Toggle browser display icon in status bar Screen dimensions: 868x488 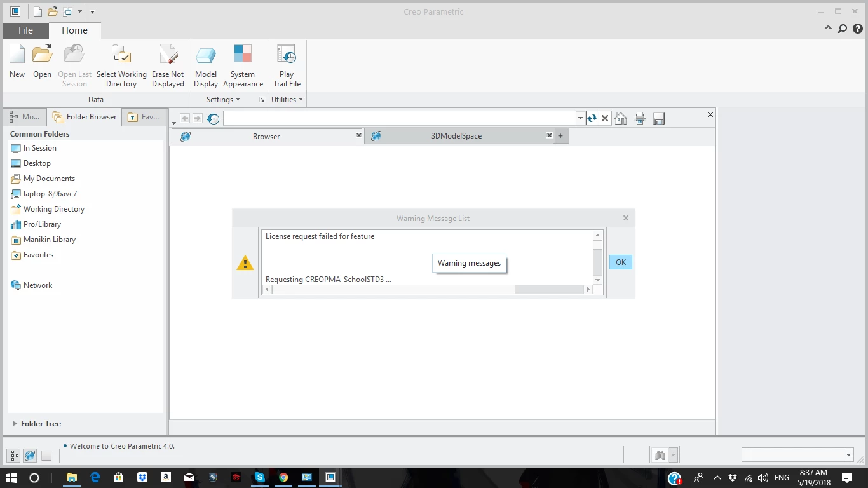pyautogui.click(x=30, y=455)
